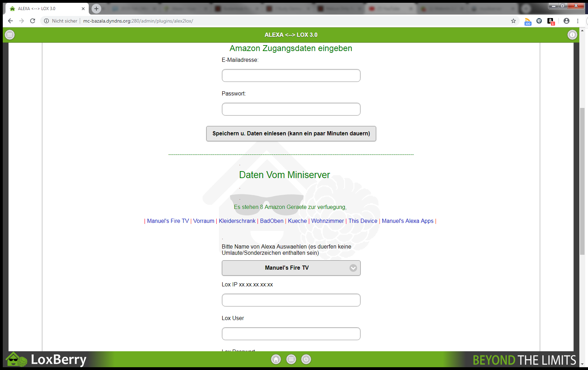
Task: Click the scrollbar up arrow
Action: click(x=582, y=31)
